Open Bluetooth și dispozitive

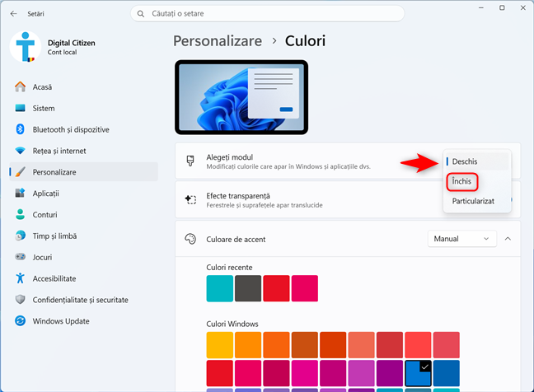click(x=84, y=129)
